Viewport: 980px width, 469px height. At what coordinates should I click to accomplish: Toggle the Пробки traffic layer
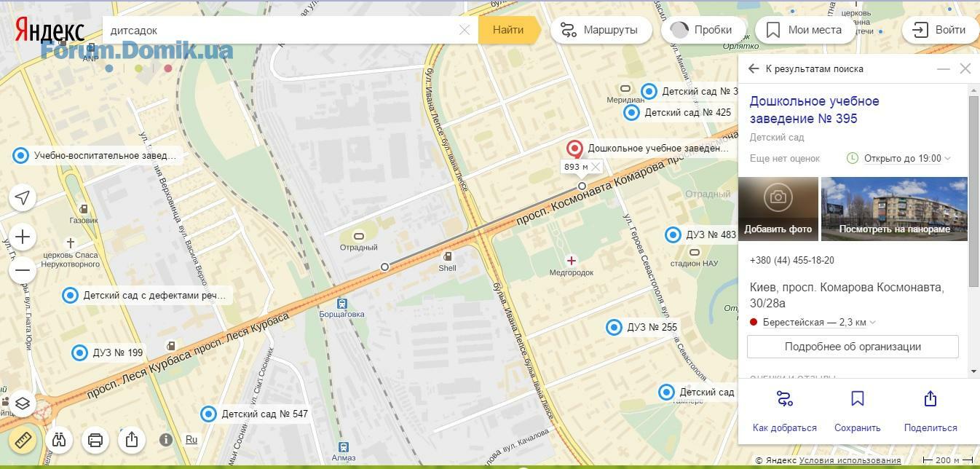click(x=703, y=30)
